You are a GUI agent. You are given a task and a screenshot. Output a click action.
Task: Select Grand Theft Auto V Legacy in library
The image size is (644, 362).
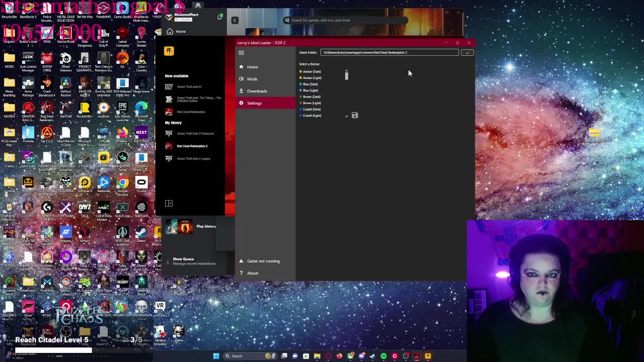[x=188, y=158]
